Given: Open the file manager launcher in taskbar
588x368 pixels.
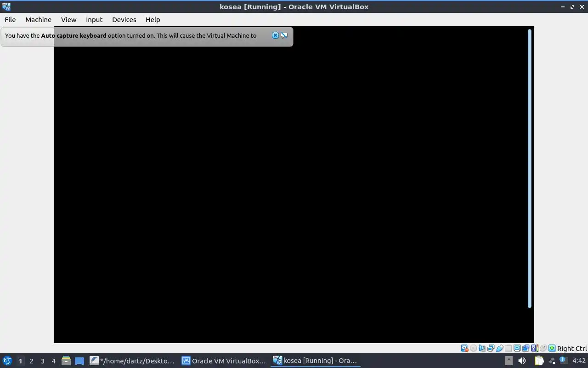Looking at the screenshot, I should tap(66, 361).
